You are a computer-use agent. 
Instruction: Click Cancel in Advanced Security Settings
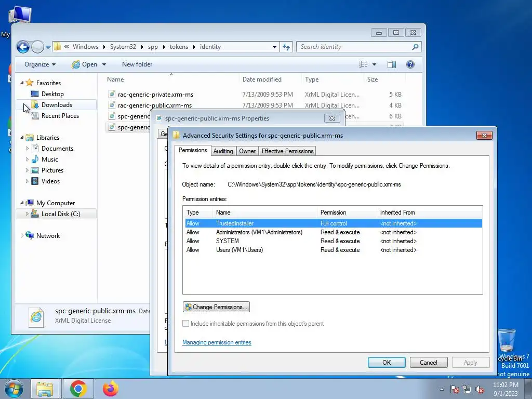[x=429, y=362]
